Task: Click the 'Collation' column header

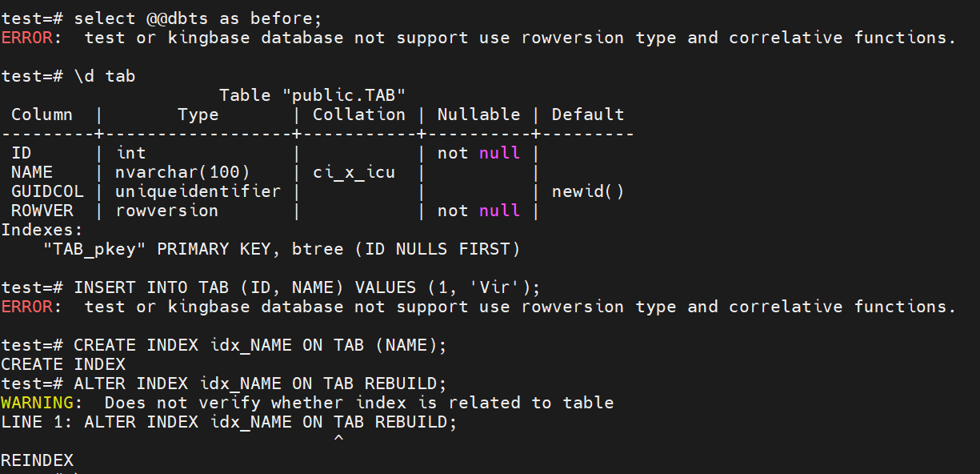Action: [x=359, y=114]
